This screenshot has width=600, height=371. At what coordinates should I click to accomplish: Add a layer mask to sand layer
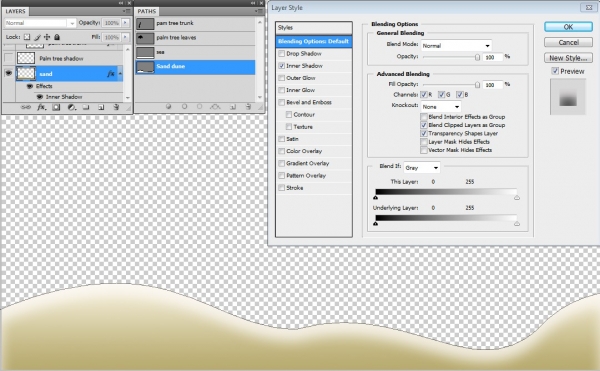[x=56, y=107]
